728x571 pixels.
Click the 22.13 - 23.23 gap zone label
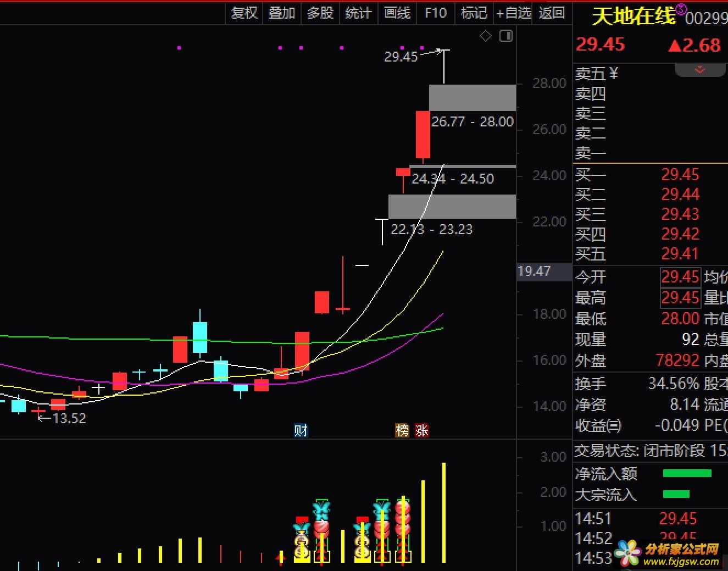tap(431, 229)
